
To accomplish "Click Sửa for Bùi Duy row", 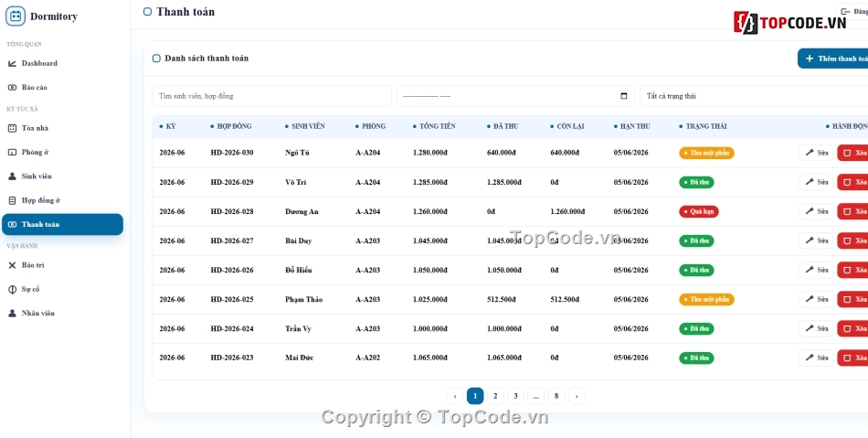I will [x=816, y=240].
